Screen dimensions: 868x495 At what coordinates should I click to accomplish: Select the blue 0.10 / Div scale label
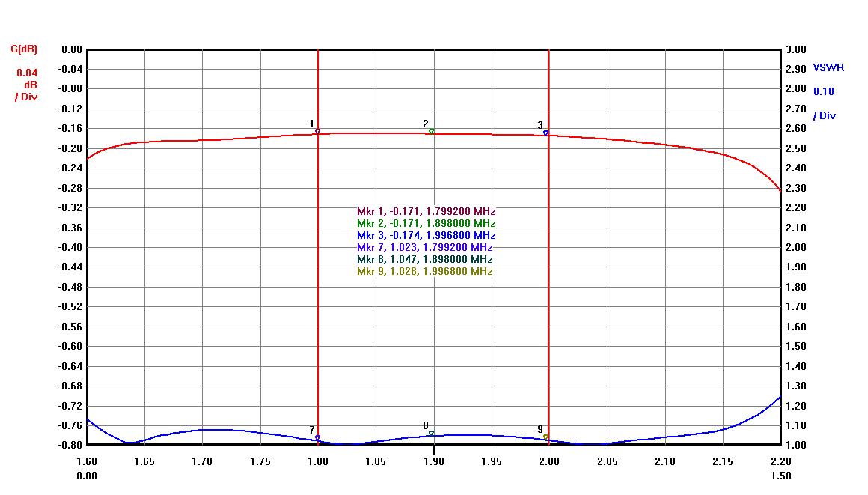(x=824, y=103)
